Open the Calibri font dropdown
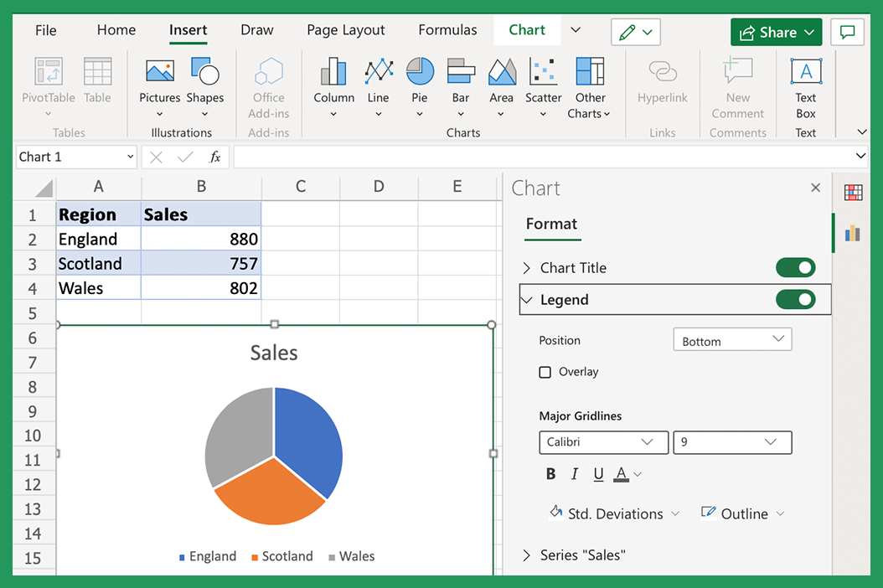Image resolution: width=883 pixels, height=588 pixels. [603, 442]
